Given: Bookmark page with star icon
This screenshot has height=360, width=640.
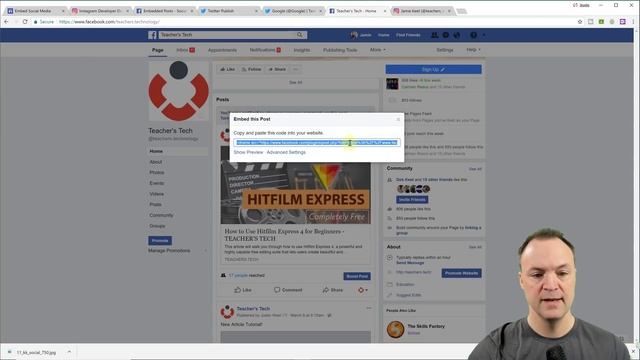Looking at the screenshot, I should (580, 22).
